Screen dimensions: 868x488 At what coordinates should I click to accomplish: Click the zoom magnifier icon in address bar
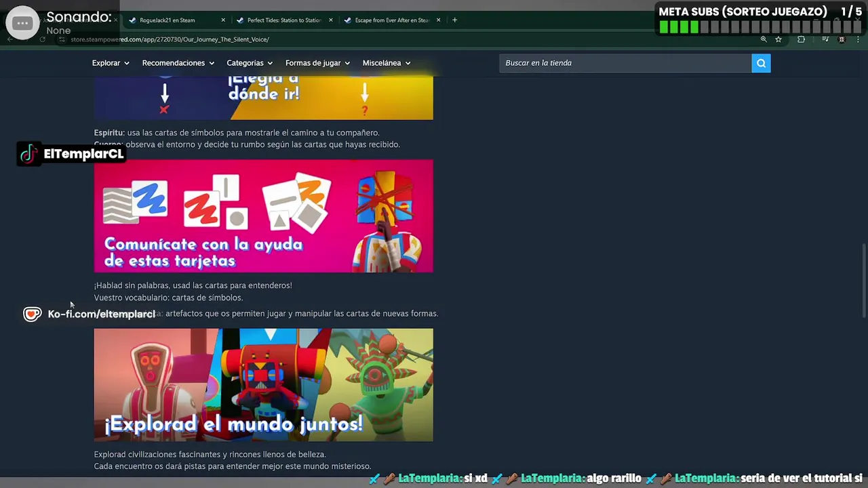point(764,39)
